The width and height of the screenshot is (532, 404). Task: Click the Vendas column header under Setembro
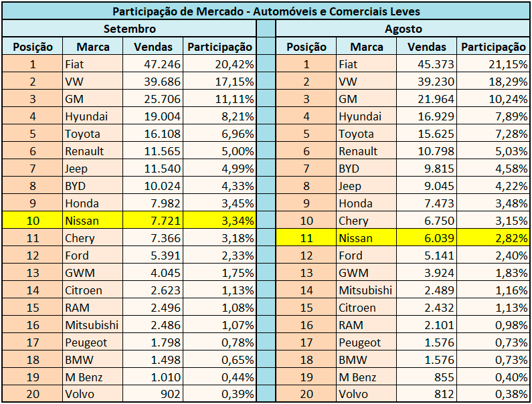click(x=153, y=47)
